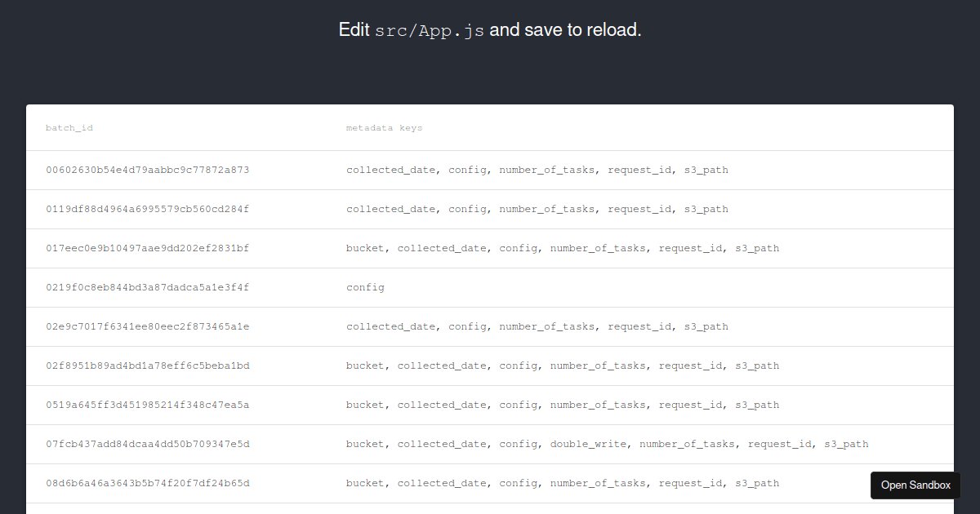Select batch ID 017eec0e9b10497aae9dd202ef2831bf
This screenshot has height=514, width=980.
pos(147,248)
